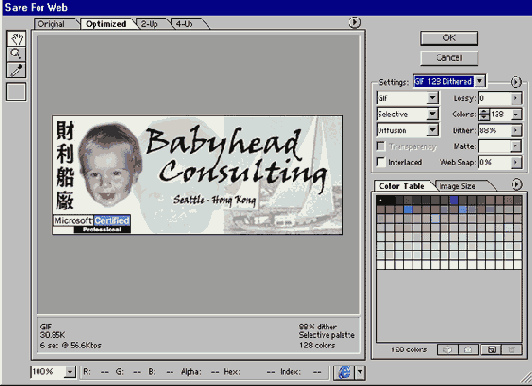Enable the Interlaced checkbox

coord(381,162)
